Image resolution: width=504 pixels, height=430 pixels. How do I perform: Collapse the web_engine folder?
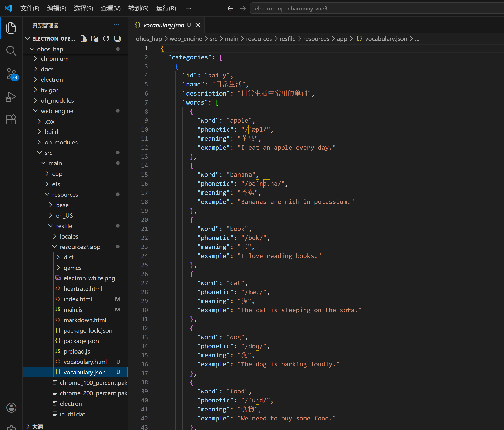(x=57, y=111)
